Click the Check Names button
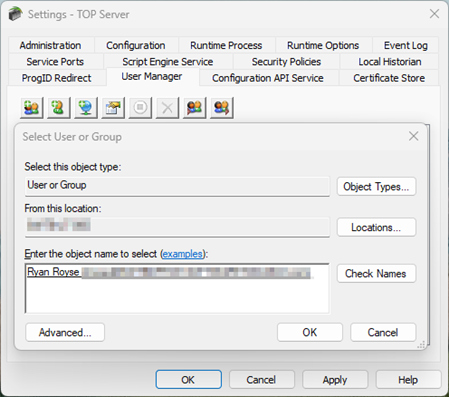 [x=376, y=274]
